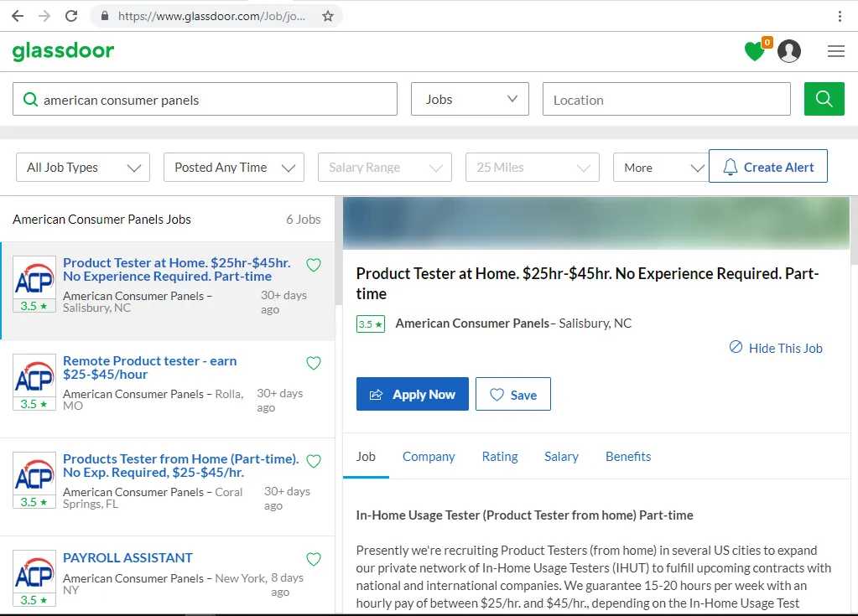Open Salary Range dropdown

coord(385,168)
